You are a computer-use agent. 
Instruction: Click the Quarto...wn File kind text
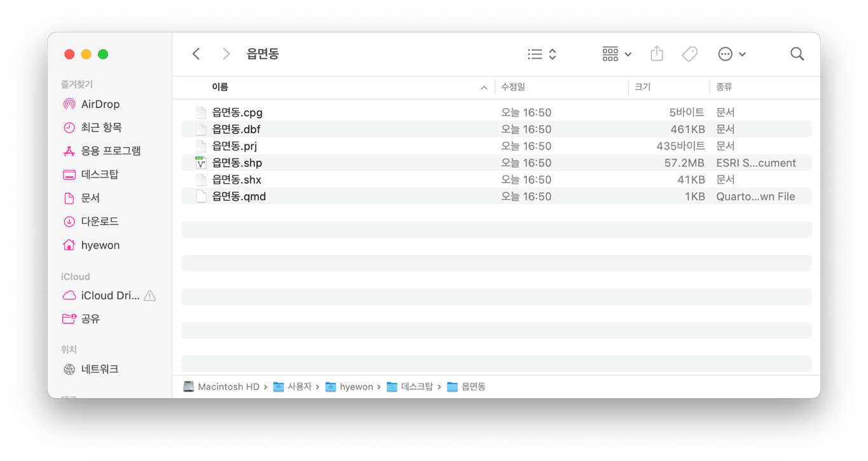[756, 196]
